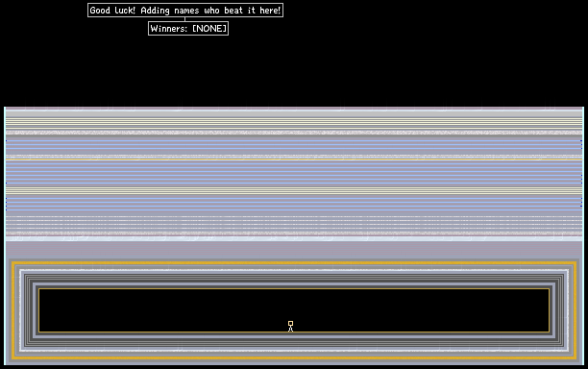Click the black empty sky area above the bands
588x369 pixels.
point(294,71)
